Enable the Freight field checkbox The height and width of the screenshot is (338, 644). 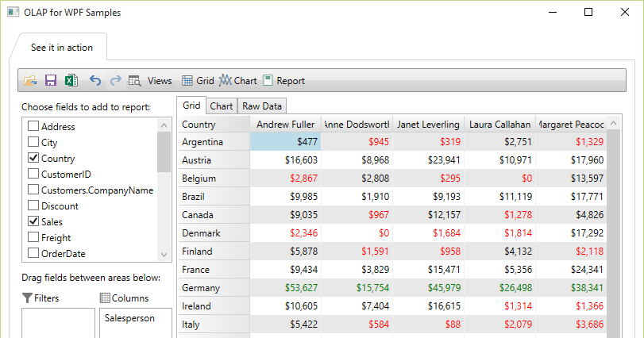tap(33, 237)
